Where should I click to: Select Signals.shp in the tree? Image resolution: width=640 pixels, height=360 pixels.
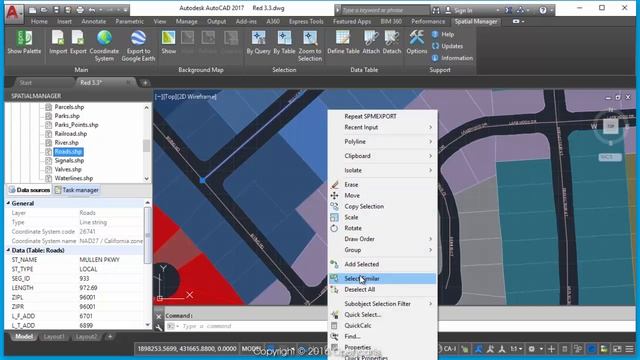pyautogui.click(x=69, y=160)
